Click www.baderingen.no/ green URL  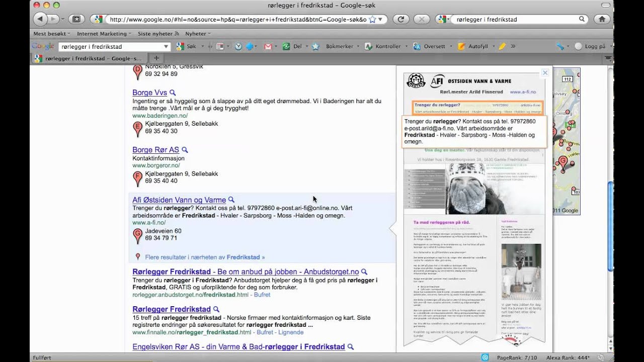(160, 116)
